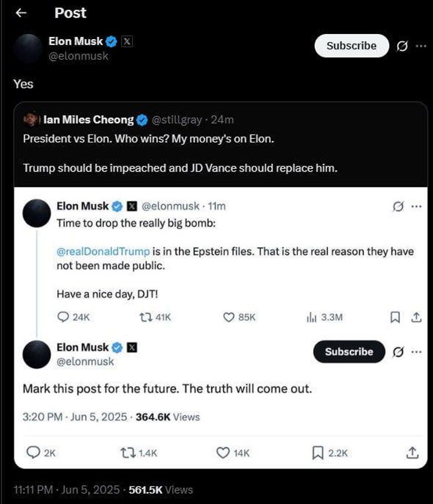The width and height of the screenshot is (433, 504).
Task: Subscribe to Elon Musk at top
Action: (351, 46)
